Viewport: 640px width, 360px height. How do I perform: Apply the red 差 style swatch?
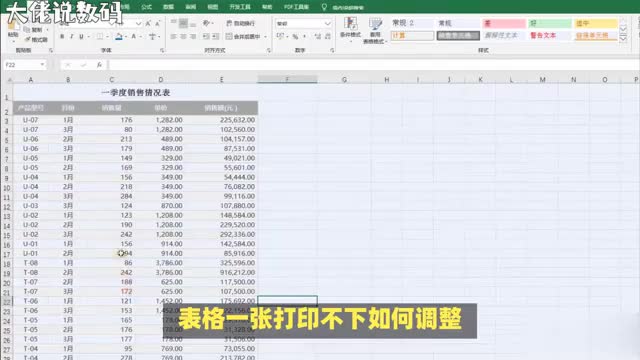[504, 23]
